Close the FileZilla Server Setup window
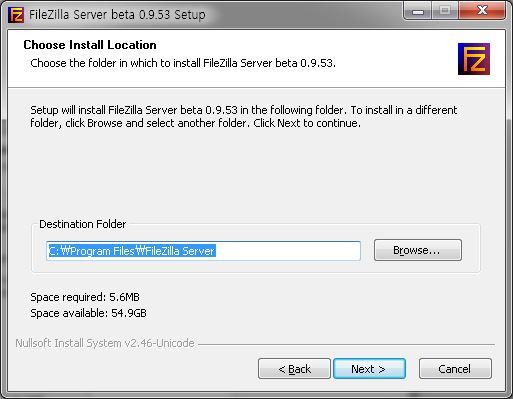 pos(482,12)
